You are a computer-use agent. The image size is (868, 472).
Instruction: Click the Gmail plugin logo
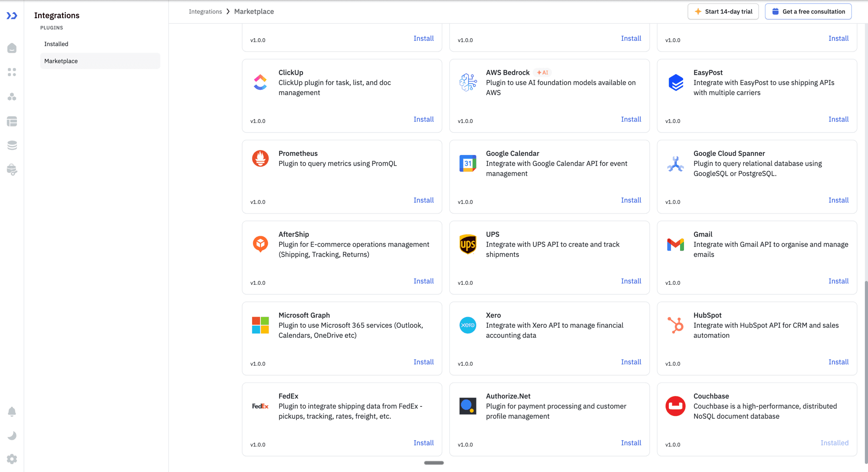tap(675, 244)
